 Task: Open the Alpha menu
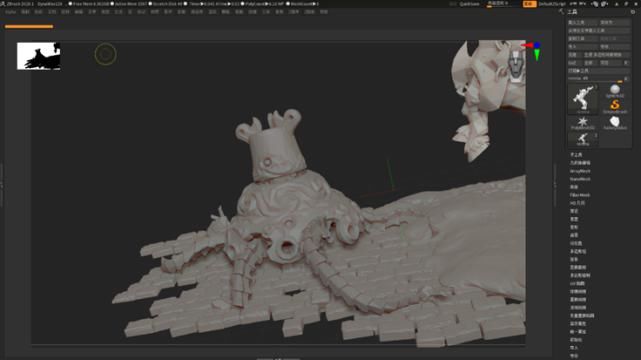(x=11, y=12)
